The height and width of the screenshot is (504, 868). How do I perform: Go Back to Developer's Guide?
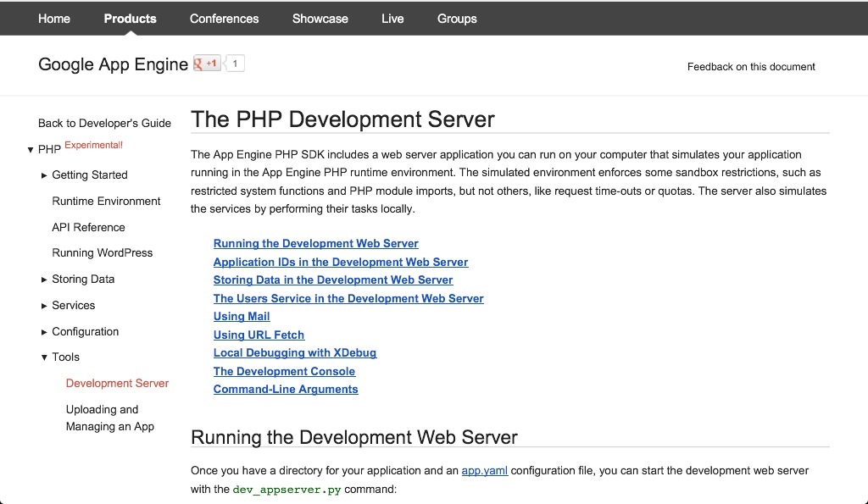(104, 124)
